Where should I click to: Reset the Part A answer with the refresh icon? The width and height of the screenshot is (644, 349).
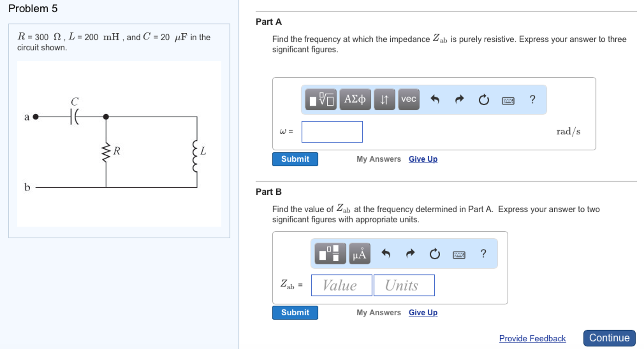tap(483, 99)
